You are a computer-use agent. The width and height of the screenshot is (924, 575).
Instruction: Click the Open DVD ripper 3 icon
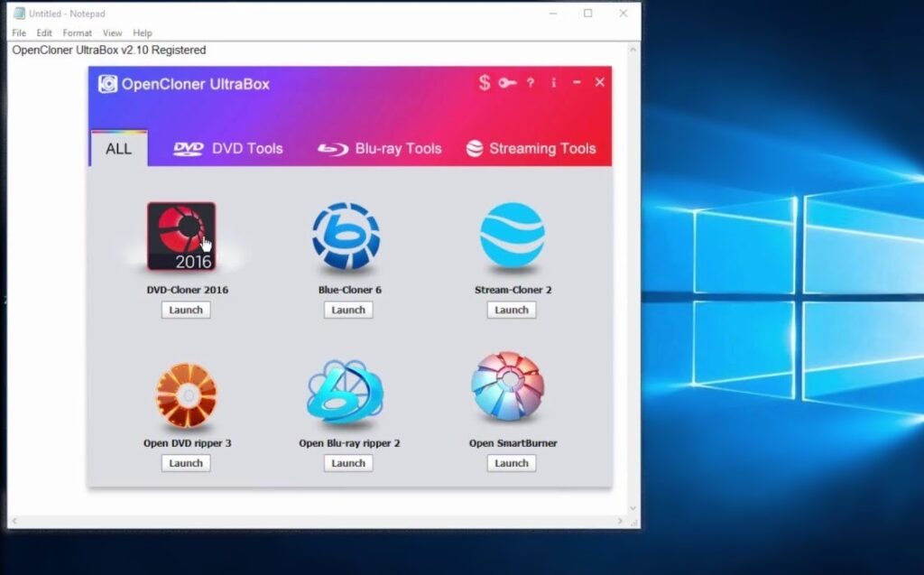pyautogui.click(x=187, y=395)
